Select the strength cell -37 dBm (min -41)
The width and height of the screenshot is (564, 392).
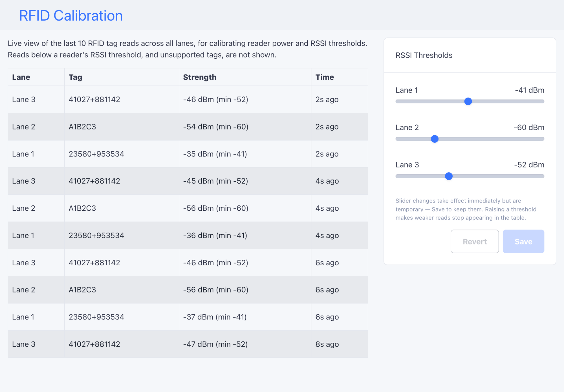pos(245,317)
